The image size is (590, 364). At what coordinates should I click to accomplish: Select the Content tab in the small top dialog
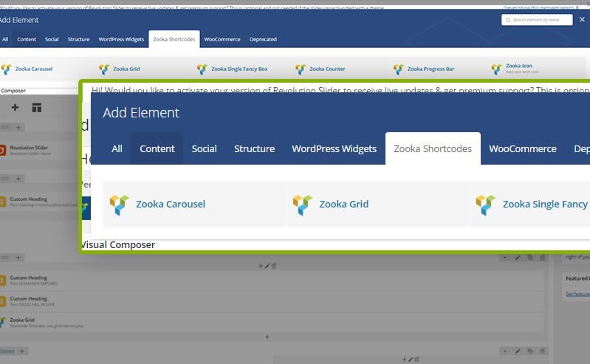point(27,39)
